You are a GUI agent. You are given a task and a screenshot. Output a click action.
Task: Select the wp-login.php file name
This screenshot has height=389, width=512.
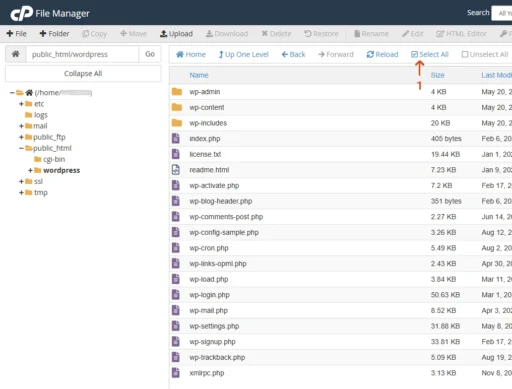pyautogui.click(x=209, y=295)
